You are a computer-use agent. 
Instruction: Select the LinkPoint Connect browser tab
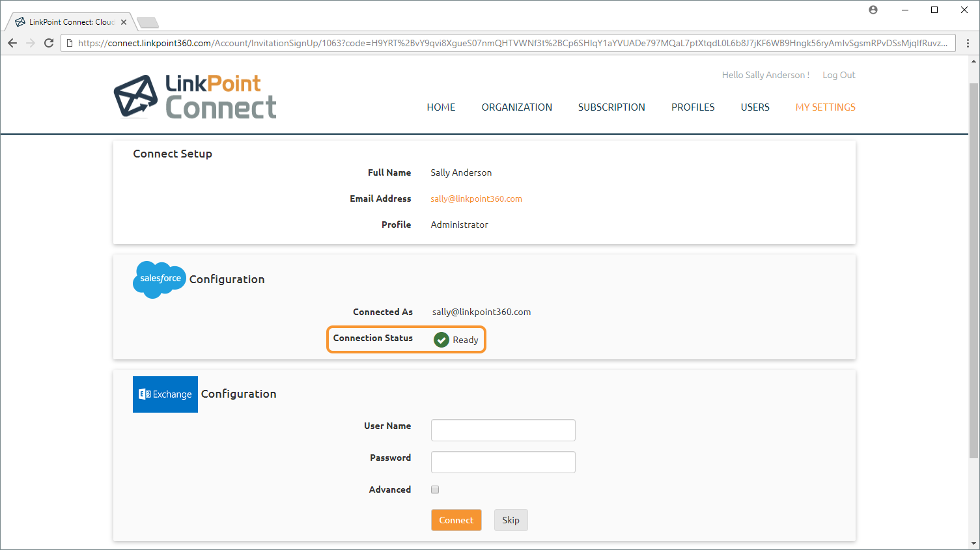[x=70, y=22]
